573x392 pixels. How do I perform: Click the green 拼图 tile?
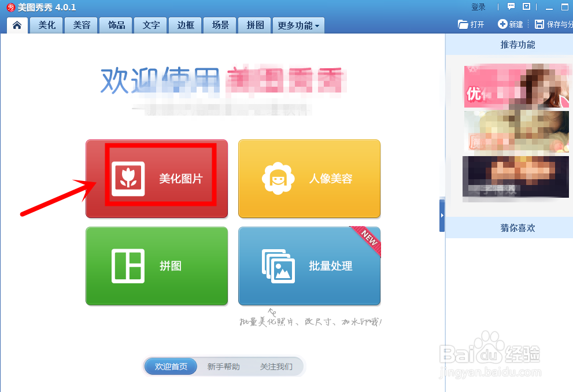coord(157,266)
